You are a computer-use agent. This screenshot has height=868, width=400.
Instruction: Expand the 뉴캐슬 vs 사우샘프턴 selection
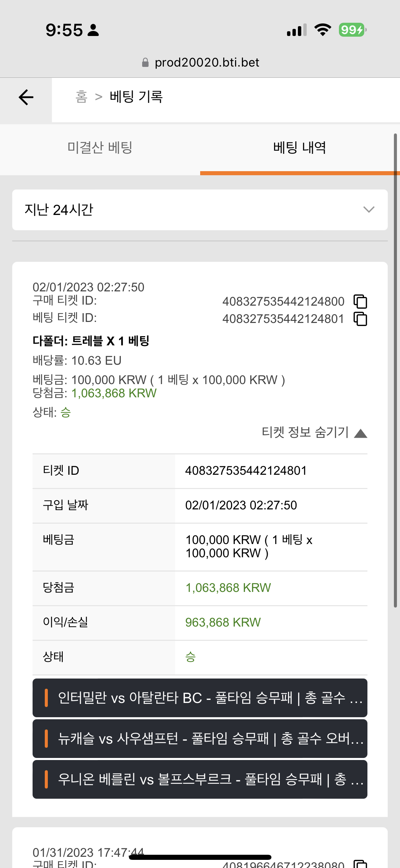(x=200, y=739)
